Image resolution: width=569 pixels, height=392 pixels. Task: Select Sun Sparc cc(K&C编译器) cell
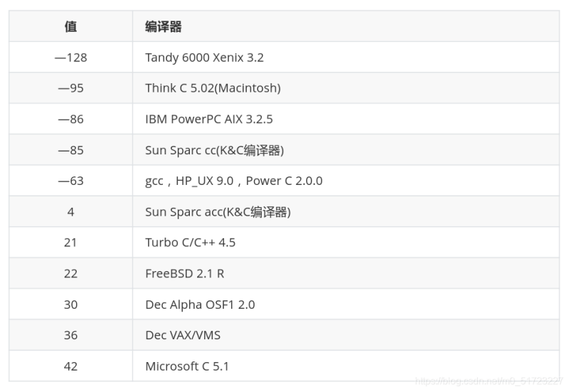coord(214,150)
